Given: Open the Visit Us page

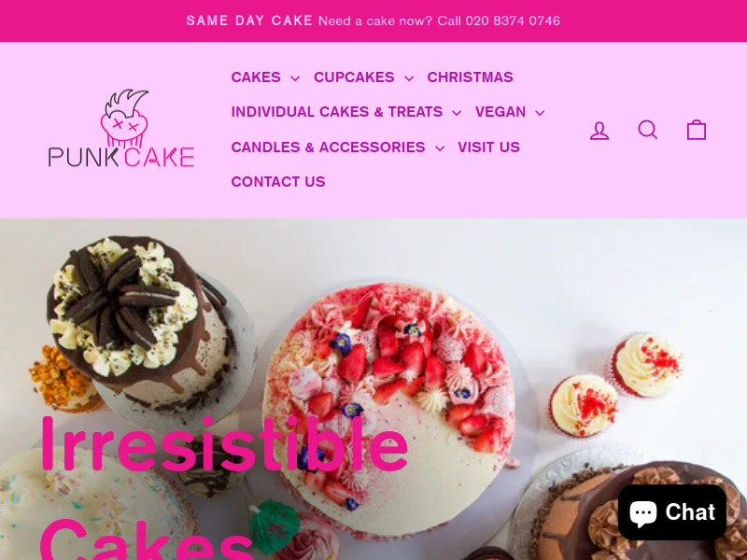Looking at the screenshot, I should click(488, 147).
